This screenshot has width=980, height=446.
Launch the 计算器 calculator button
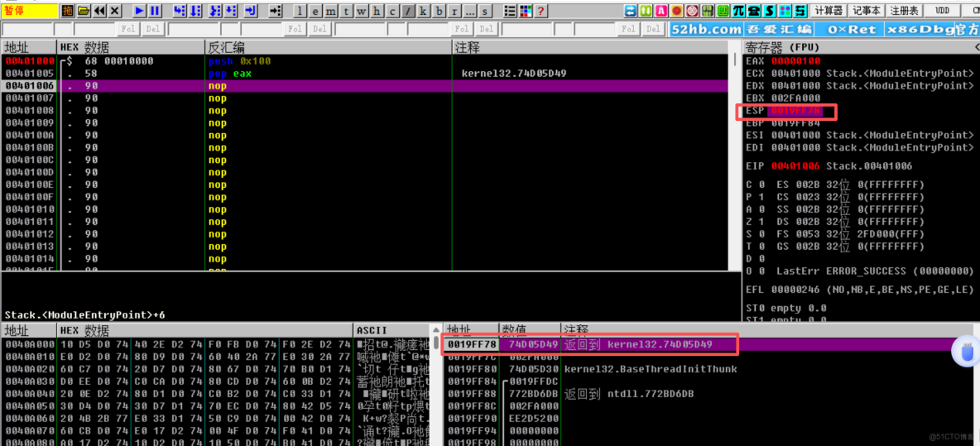pyautogui.click(x=829, y=11)
